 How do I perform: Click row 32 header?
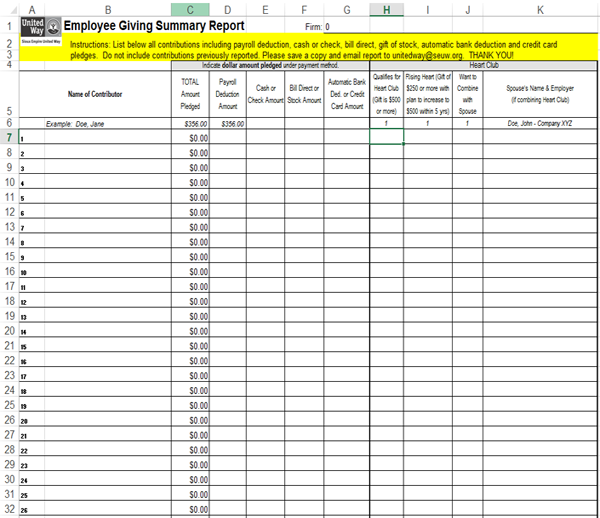[x=9, y=509]
